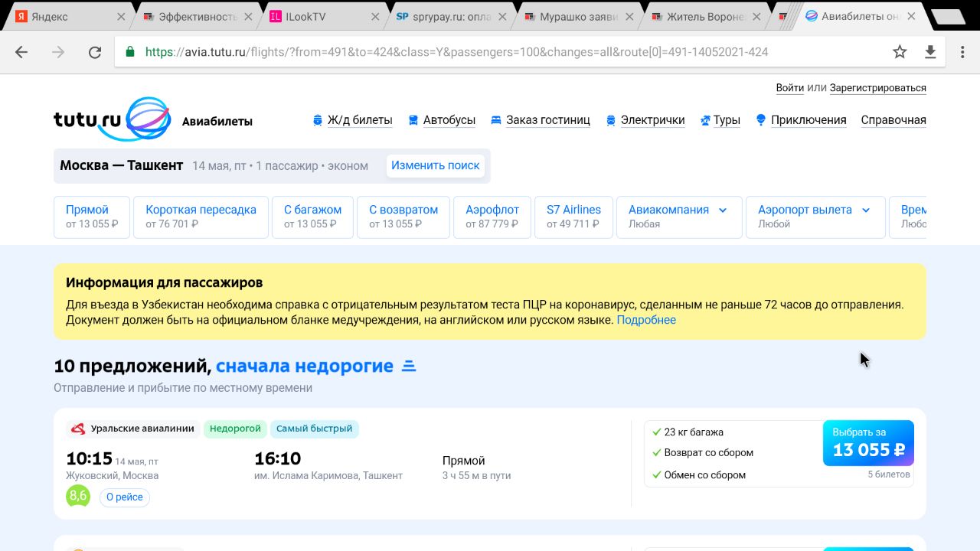Viewport: 980px width, 551px height.
Task: Click the Недорогой badge
Action: point(235,429)
